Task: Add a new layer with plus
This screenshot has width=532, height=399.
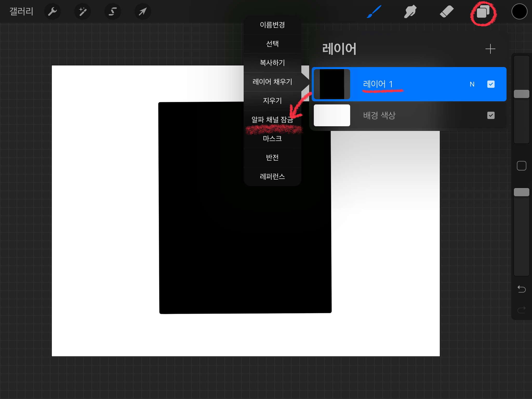Action: [490, 49]
